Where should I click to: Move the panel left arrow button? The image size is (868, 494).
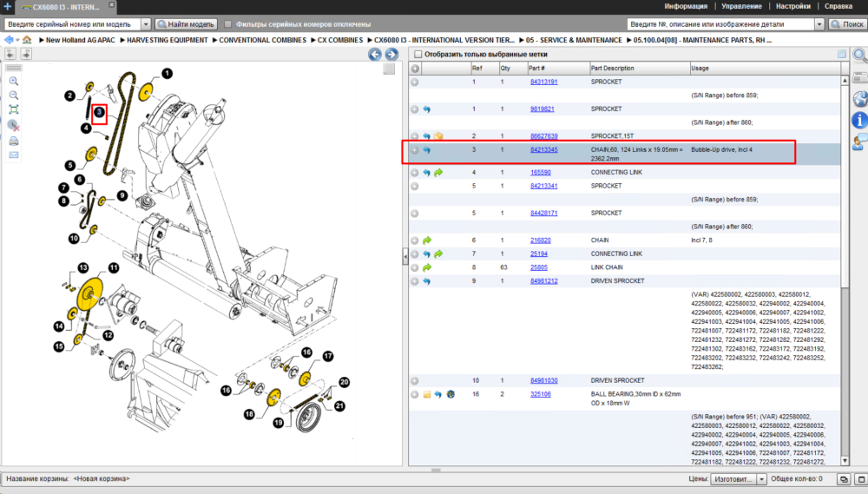pyautogui.click(x=10, y=54)
